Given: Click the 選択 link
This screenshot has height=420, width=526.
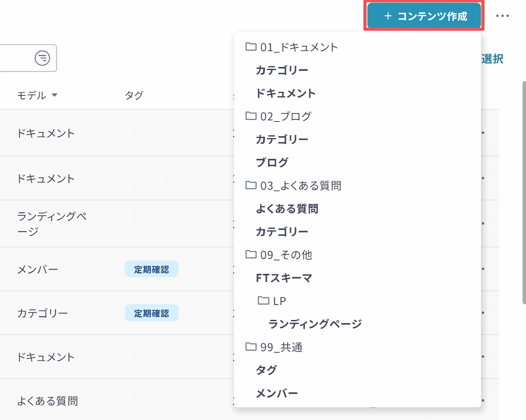Looking at the screenshot, I should point(492,59).
